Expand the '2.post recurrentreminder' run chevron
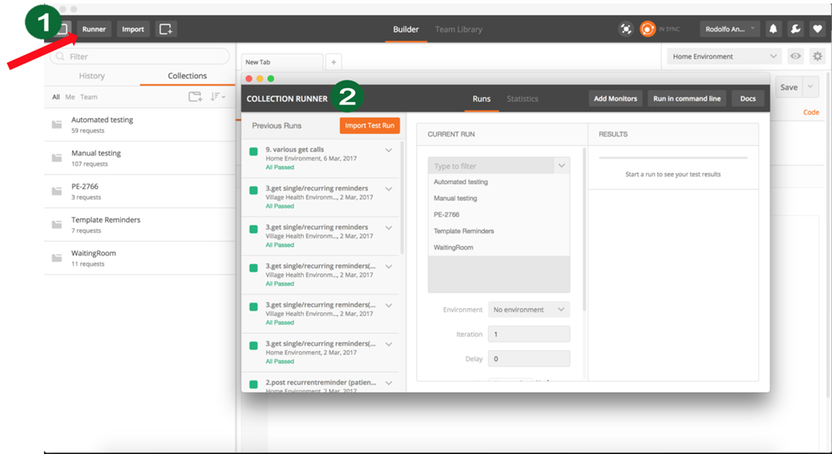This screenshot has width=832, height=454. click(x=389, y=383)
